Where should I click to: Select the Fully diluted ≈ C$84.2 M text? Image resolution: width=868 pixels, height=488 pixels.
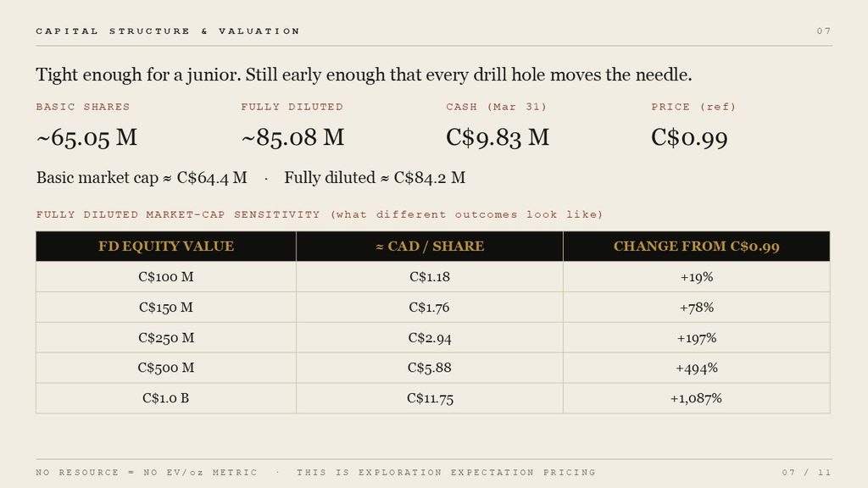(x=375, y=178)
